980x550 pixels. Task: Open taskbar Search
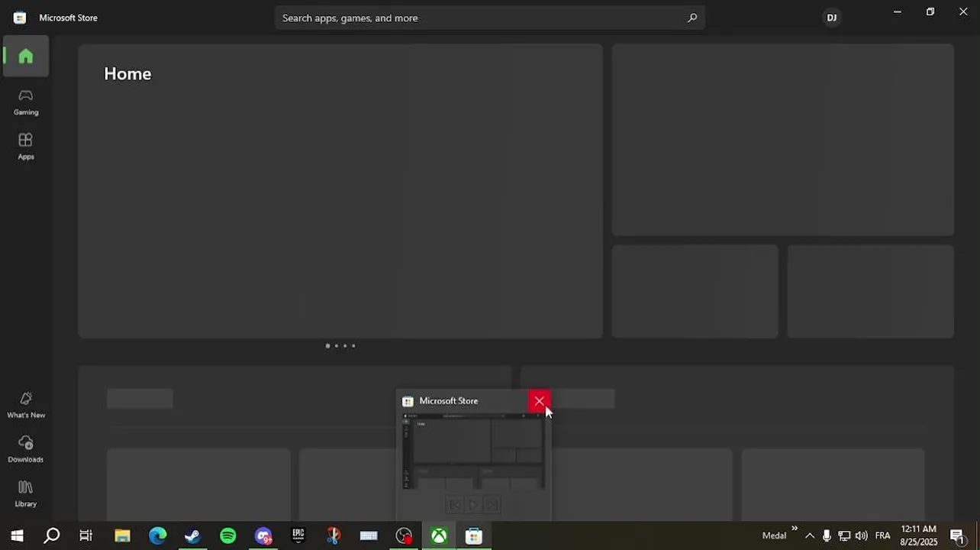[x=51, y=536]
